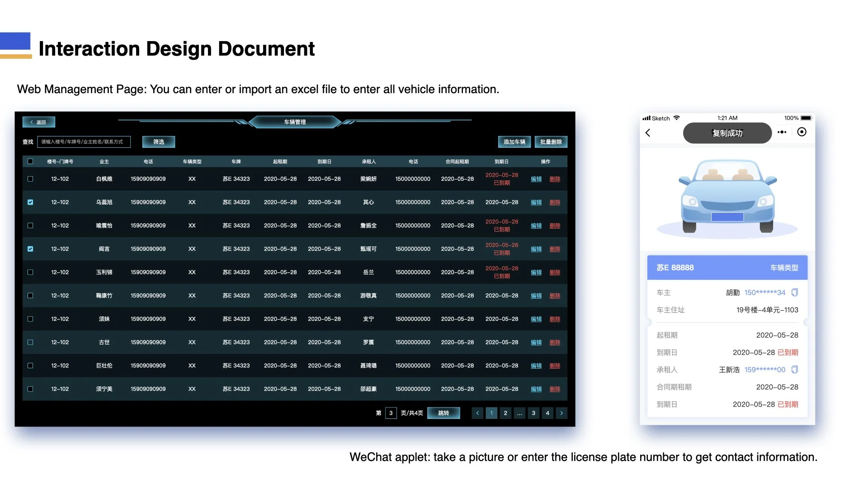Copy the owner phone number 150******34
The width and height of the screenshot is (868, 488).
[x=795, y=292]
